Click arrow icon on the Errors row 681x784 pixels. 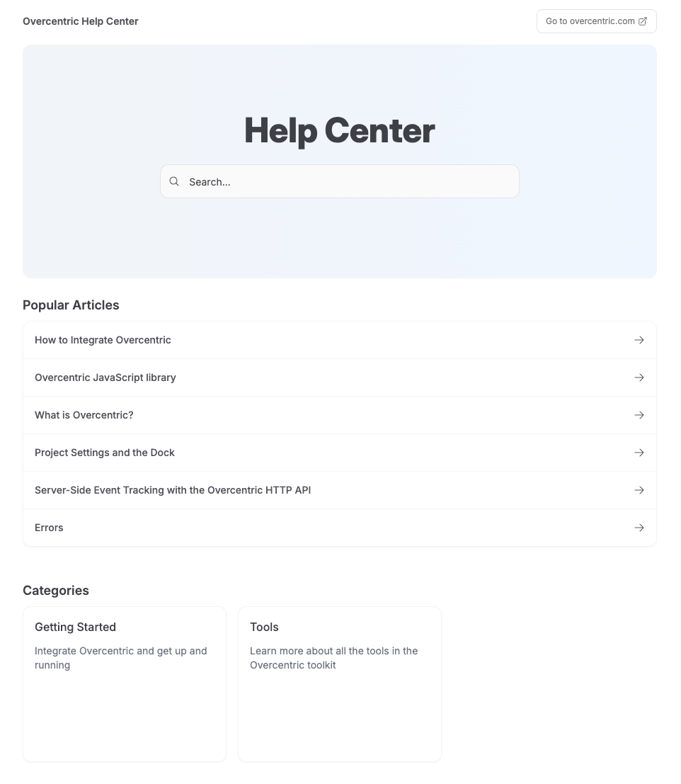coord(639,528)
